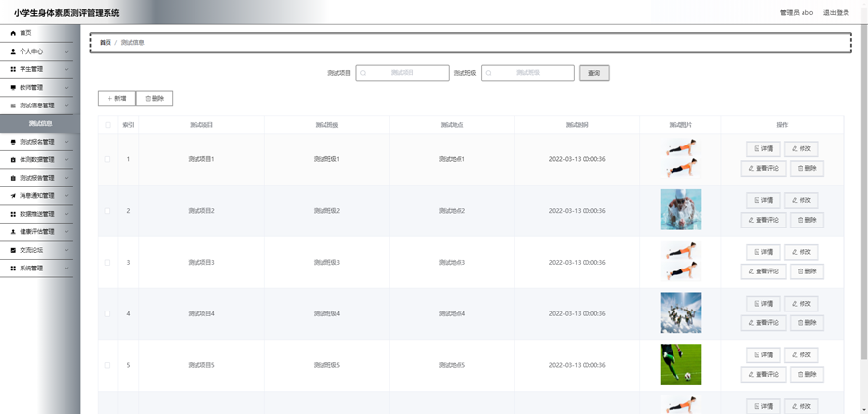Click the trash icon on the toolbar 删除 button

(x=148, y=99)
